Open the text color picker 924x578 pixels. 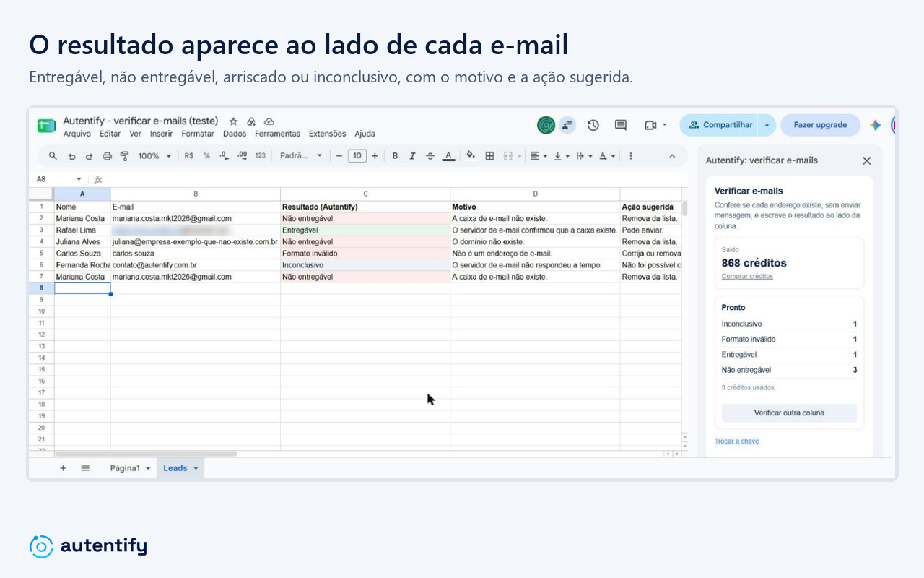(x=448, y=155)
